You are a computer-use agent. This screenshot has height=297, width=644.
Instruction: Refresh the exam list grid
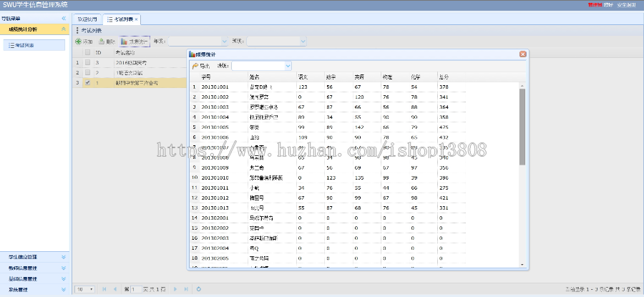[x=199, y=289]
